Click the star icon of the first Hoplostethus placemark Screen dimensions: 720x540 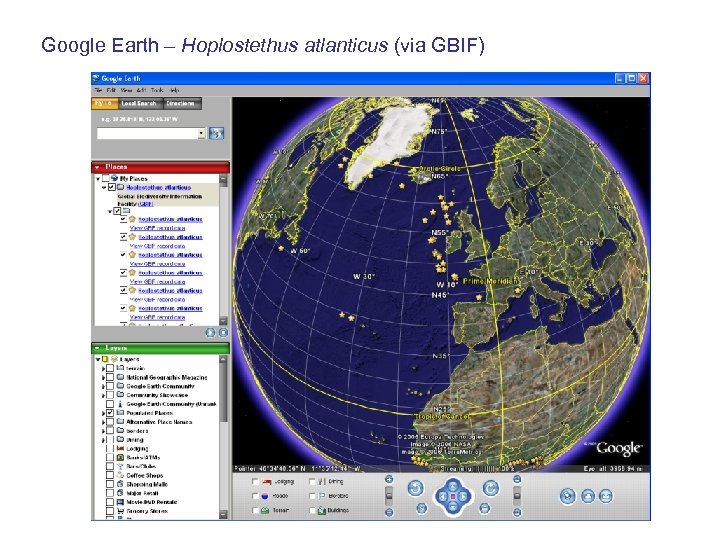coord(132,219)
